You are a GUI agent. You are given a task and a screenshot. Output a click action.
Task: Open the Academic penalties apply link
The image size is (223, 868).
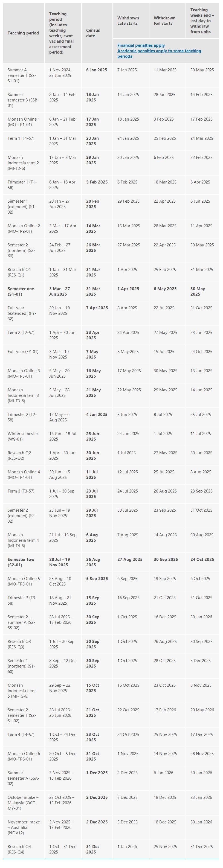pos(159,51)
